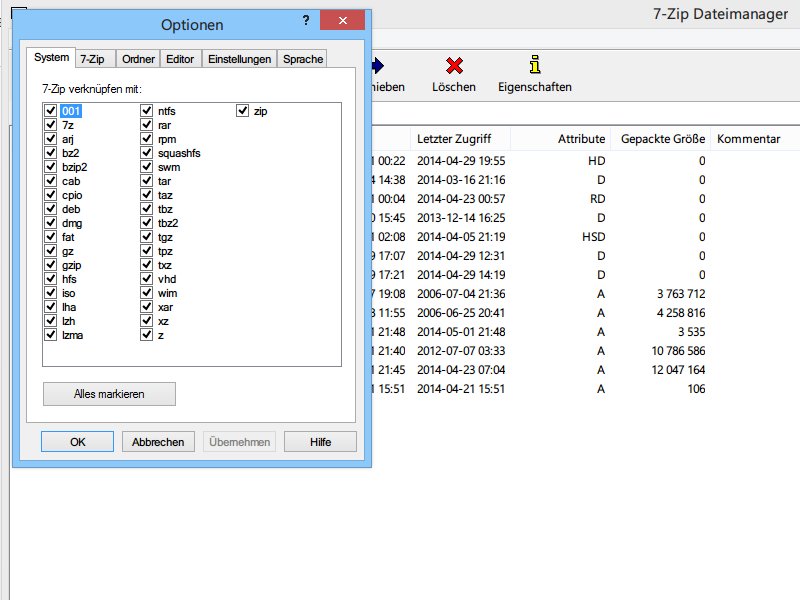The width and height of the screenshot is (800, 600).
Task: Toggle the dmg association checkbox
Action: [x=51, y=223]
